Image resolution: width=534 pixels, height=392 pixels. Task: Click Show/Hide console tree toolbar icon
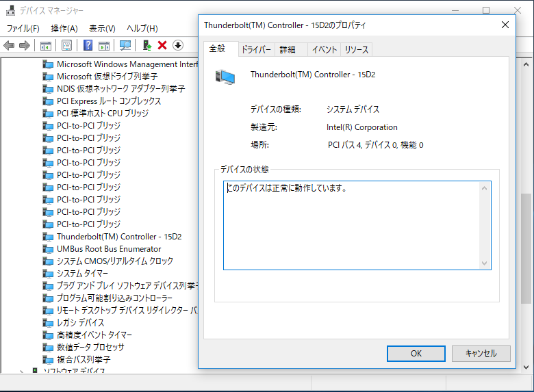46,45
